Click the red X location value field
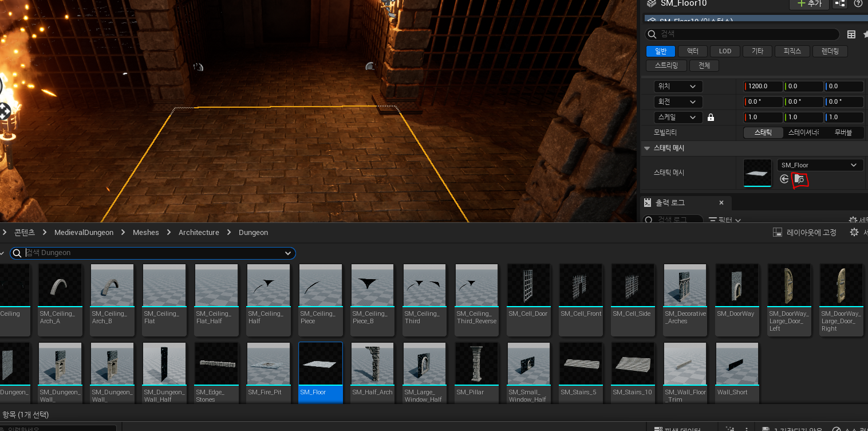Screen dimensions: 868x431 coord(764,87)
